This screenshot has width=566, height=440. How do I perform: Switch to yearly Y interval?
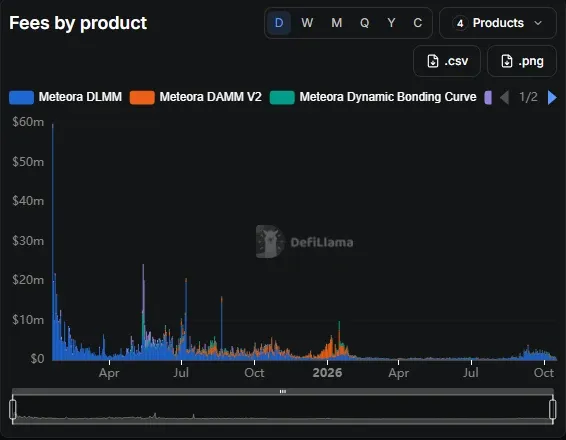pos(391,23)
